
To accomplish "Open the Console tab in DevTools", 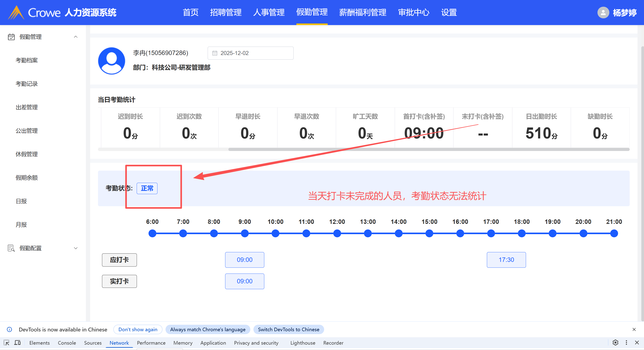I will tap(67, 343).
